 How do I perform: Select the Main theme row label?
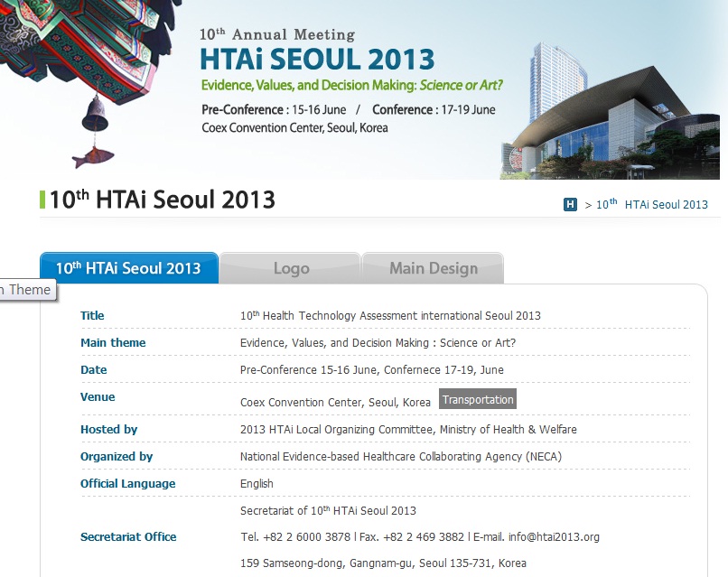point(113,343)
